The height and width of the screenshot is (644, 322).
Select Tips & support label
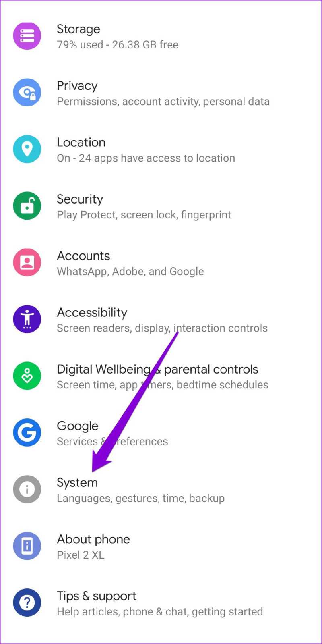click(97, 596)
